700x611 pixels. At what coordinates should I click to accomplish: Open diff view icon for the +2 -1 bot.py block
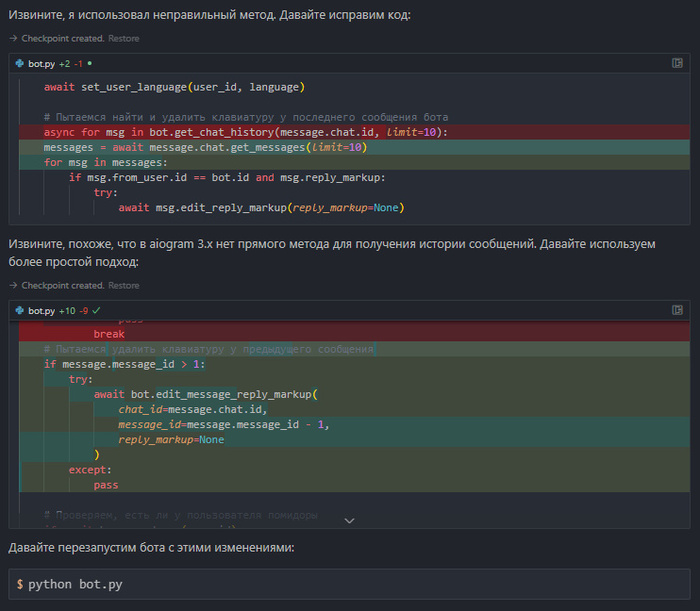click(x=677, y=63)
